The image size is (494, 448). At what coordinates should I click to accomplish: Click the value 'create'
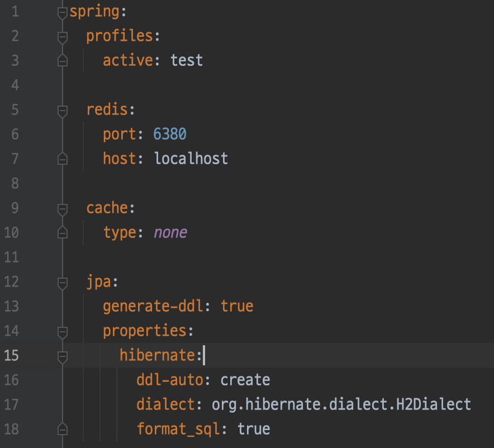pyautogui.click(x=245, y=380)
